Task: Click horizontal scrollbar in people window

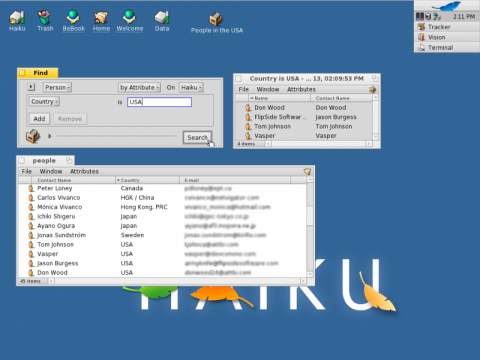Action: [178, 281]
